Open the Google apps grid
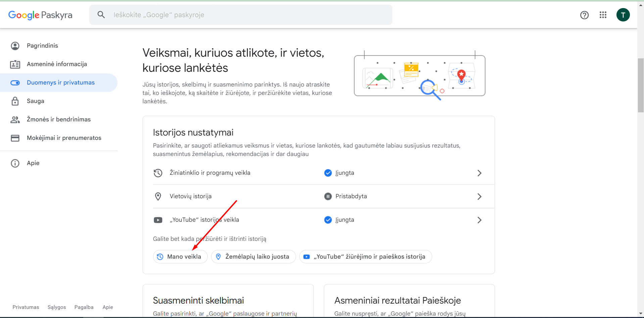The height and width of the screenshot is (318, 644). (603, 15)
